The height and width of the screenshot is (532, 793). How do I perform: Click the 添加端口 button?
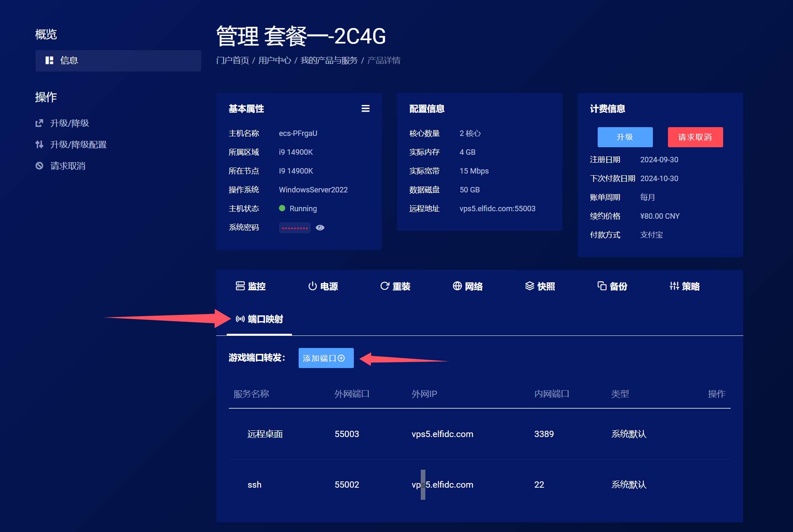(326, 358)
